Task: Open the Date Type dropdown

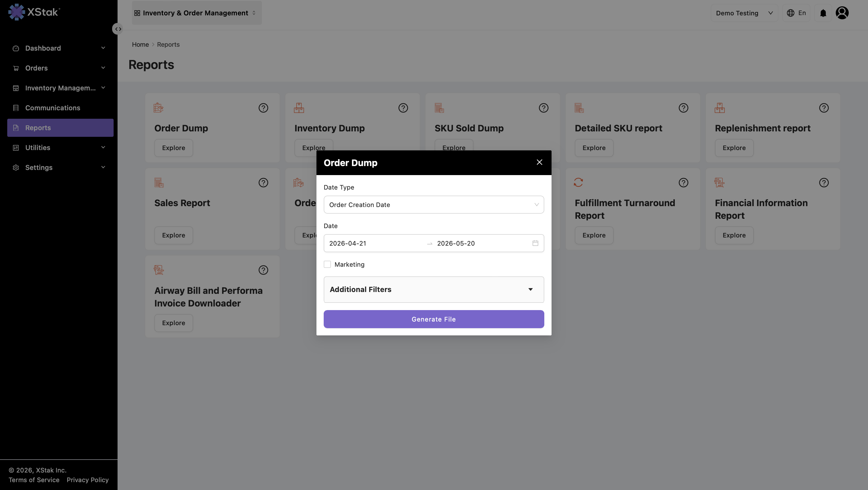Action: click(x=434, y=205)
